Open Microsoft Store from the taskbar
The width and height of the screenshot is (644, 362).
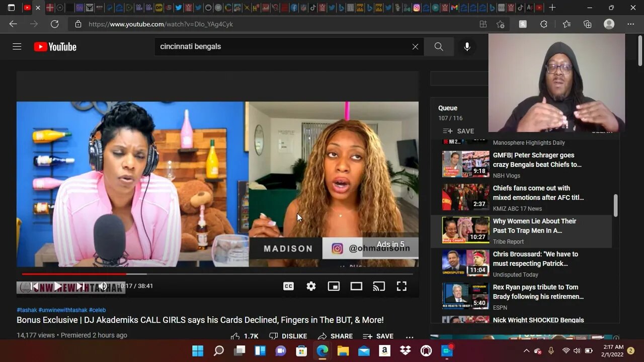tap(301, 351)
